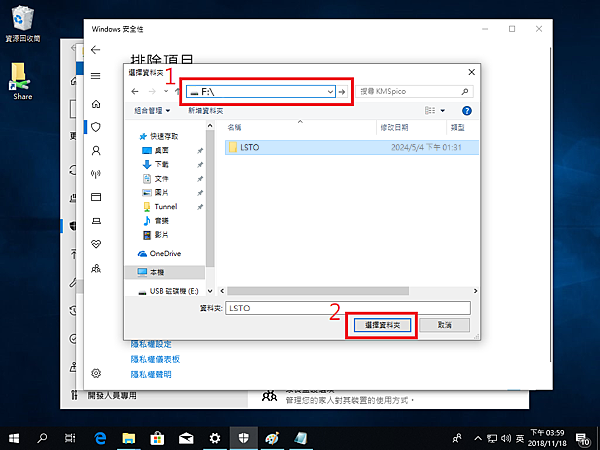This screenshot has height=450, width=600.
Task: Open the 組合管理 organize dropdown
Action: pyautogui.click(x=151, y=109)
